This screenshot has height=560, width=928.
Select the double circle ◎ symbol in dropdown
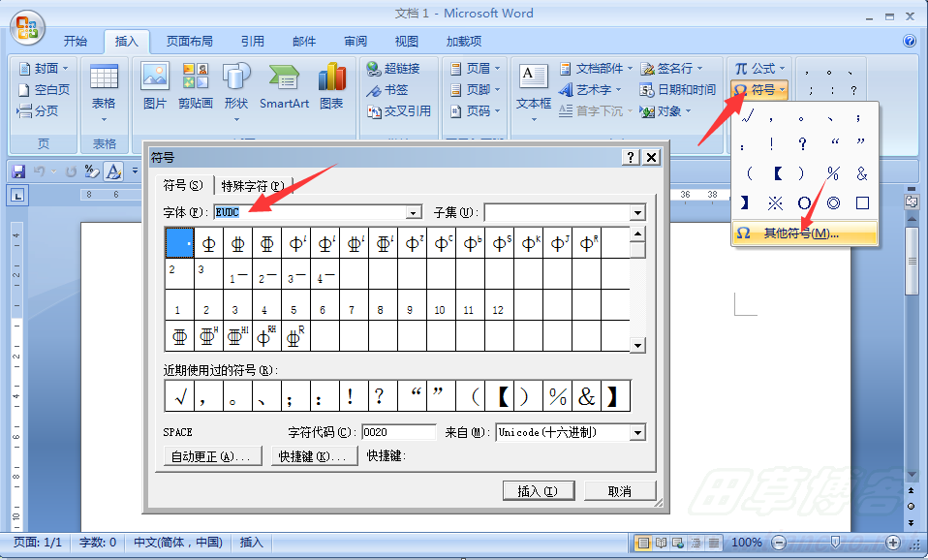coord(833,203)
